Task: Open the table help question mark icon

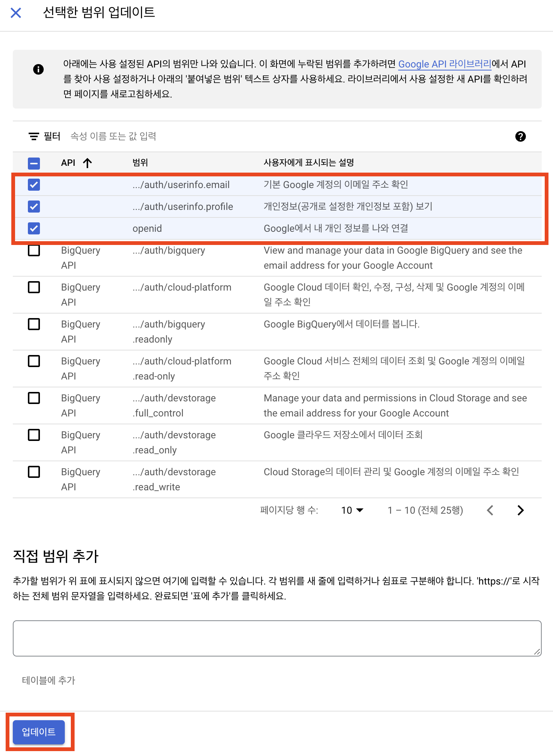Action: (520, 136)
